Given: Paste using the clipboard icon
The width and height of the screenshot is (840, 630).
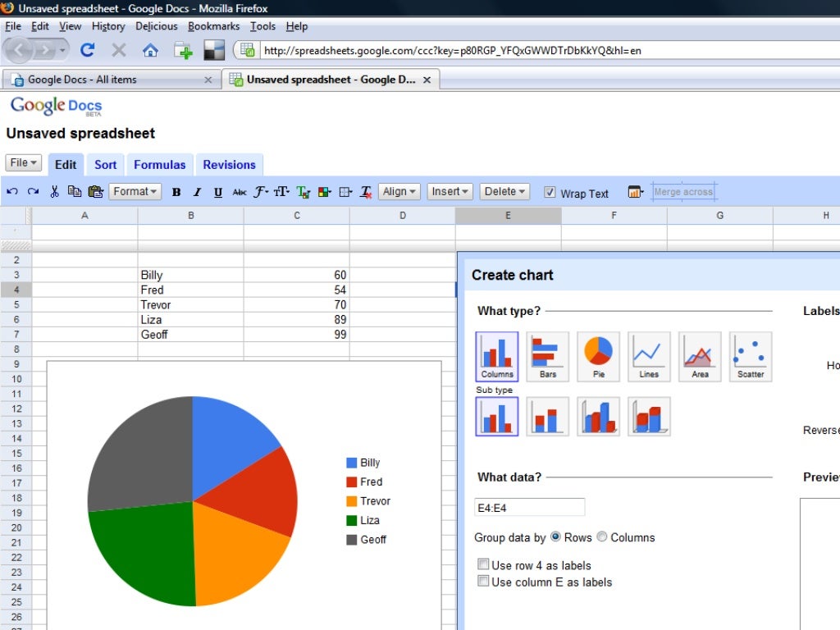Looking at the screenshot, I should (95, 191).
